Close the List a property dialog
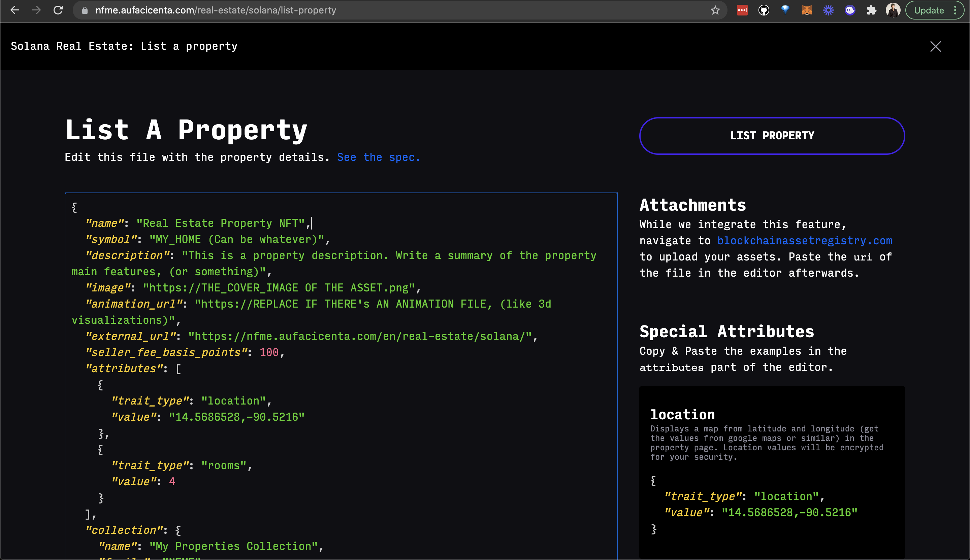The width and height of the screenshot is (970, 560). [935, 46]
